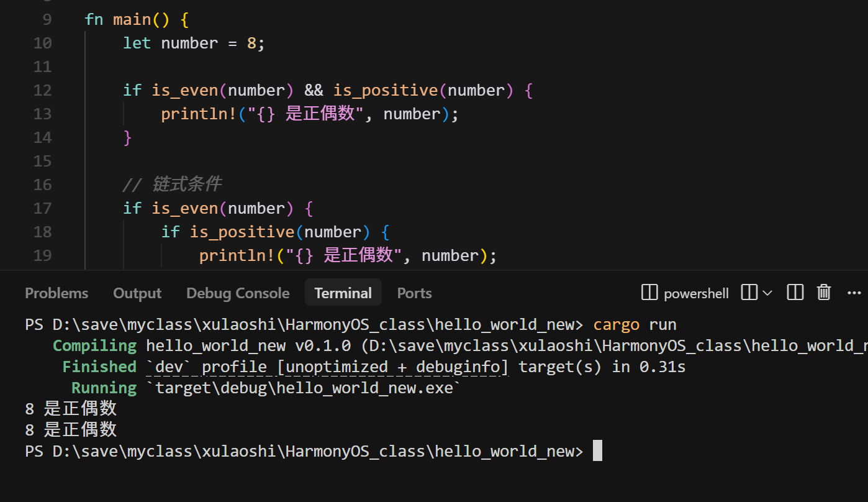868x502 pixels.
Task: Click the 'cargo run' command in terminal
Action: pos(635,324)
